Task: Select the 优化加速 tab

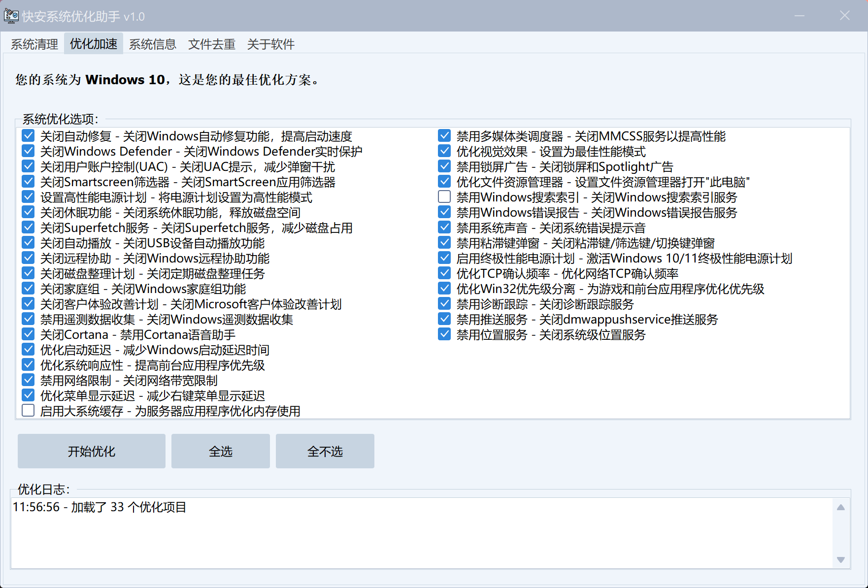Action: (94, 44)
